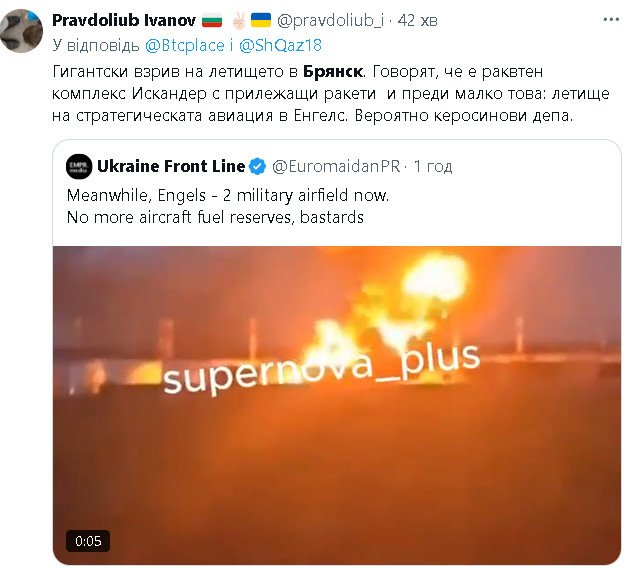Click the Bulgarian flag emoji
This screenshot has height=570, width=629.
click(x=212, y=20)
